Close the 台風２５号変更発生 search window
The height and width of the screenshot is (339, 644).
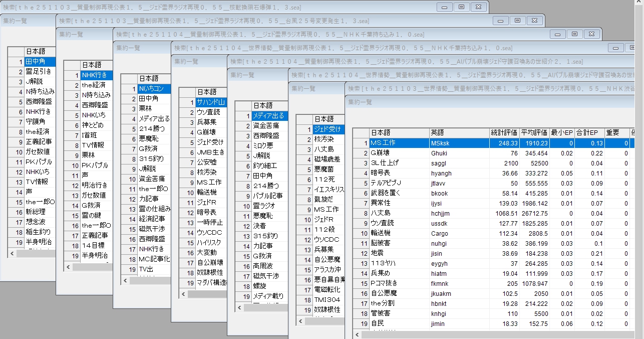pyautogui.click(x=534, y=21)
